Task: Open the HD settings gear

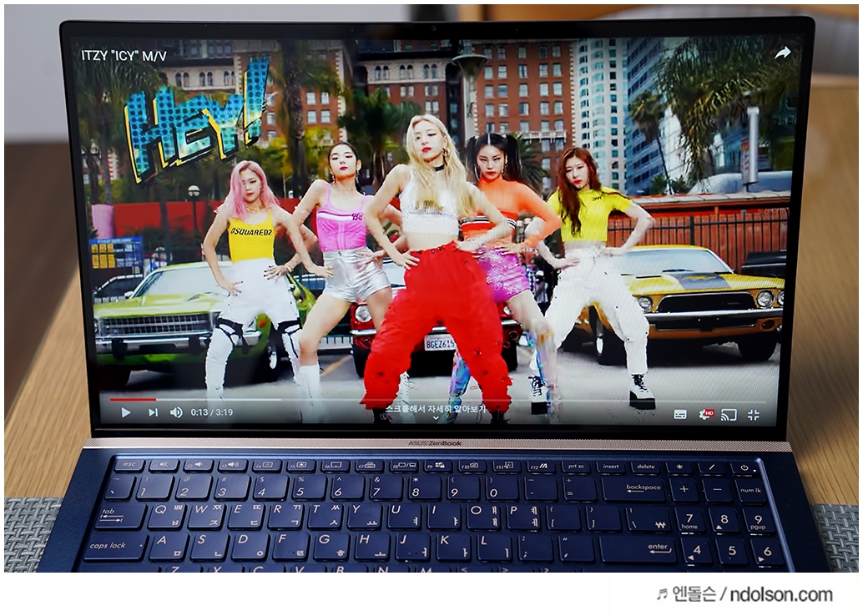Action: tap(705, 414)
